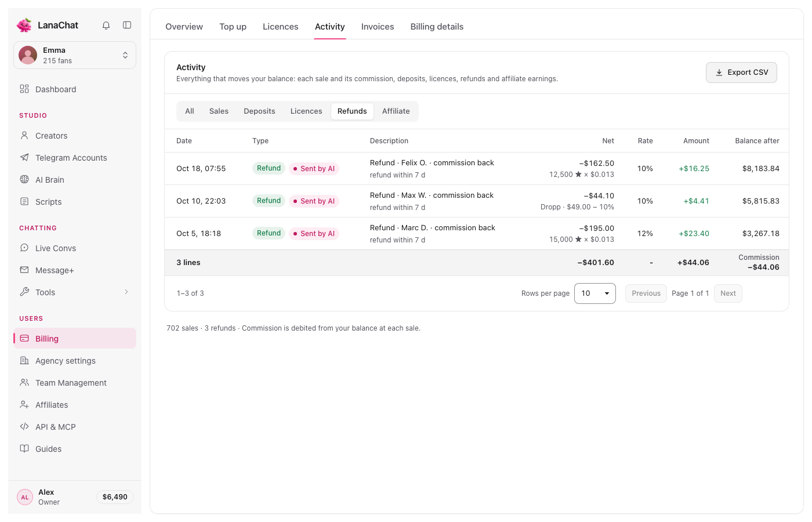The width and height of the screenshot is (812, 522).
Task: Click the Agency settings building icon
Action: coord(24,360)
